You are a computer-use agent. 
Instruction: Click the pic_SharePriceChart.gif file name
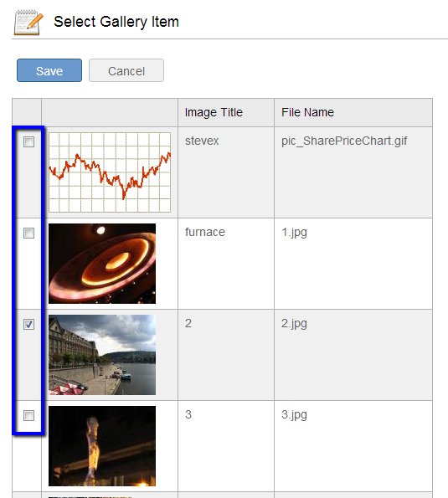(x=344, y=141)
